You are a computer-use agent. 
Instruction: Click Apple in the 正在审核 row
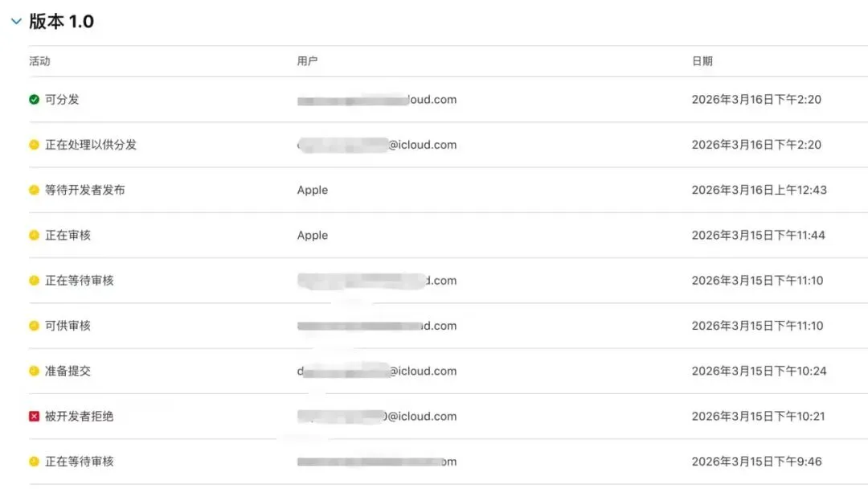point(313,236)
